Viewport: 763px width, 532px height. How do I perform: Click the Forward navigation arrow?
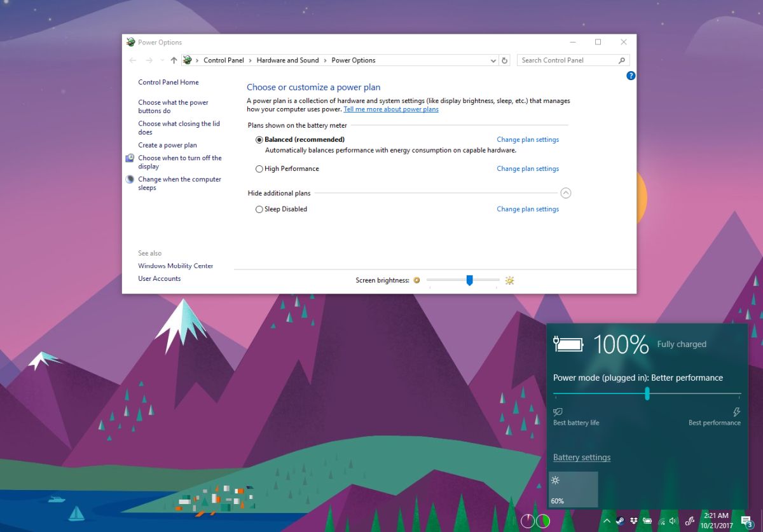click(x=149, y=60)
